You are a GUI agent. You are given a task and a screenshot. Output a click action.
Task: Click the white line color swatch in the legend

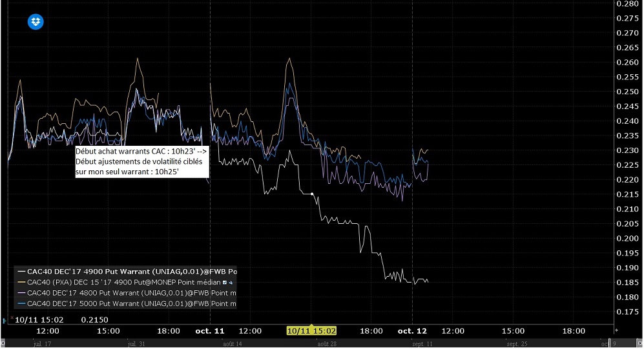coord(21,272)
